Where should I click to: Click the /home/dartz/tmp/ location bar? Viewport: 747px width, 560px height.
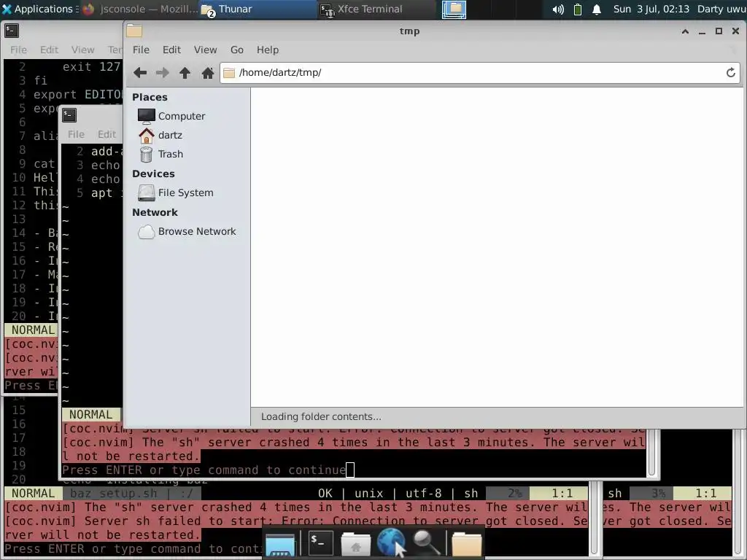click(x=480, y=73)
